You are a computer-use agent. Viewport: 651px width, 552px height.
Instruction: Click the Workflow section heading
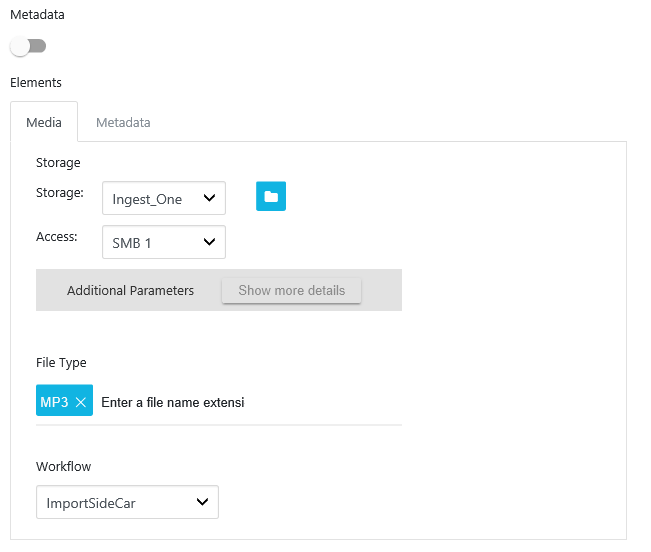(x=63, y=466)
